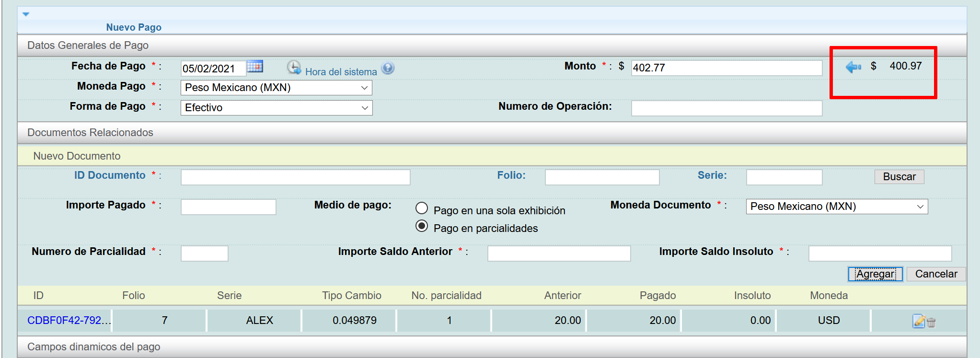The height and width of the screenshot is (358, 980).
Task: Click the Hora del sistema link
Action: click(341, 72)
